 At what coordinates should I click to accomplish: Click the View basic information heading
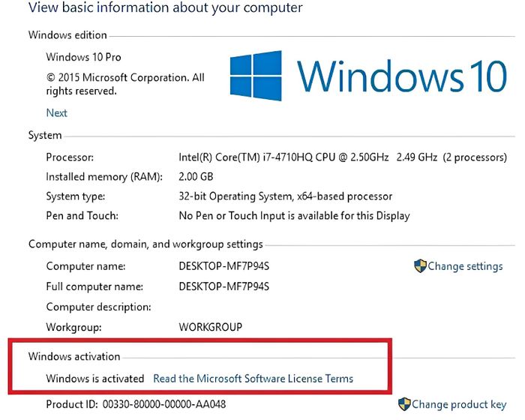(166, 7)
